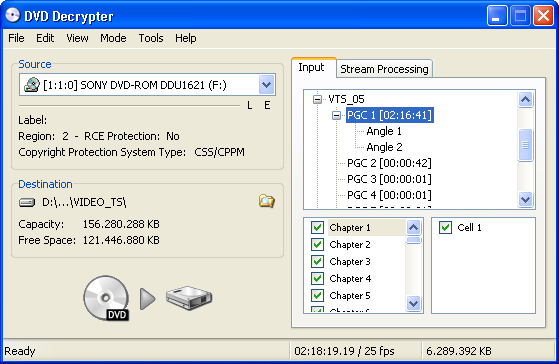Start decrypting with the DVD to hard disk button
This screenshot has width=559, height=364.
click(x=148, y=298)
